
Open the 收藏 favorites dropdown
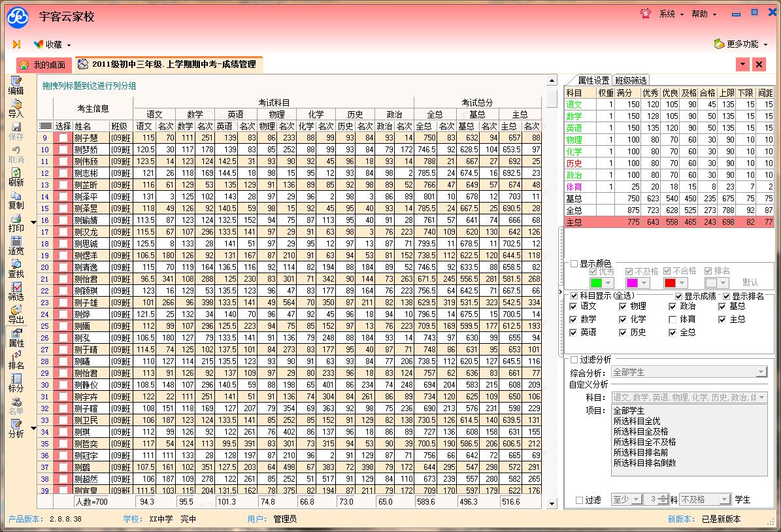tap(52, 44)
